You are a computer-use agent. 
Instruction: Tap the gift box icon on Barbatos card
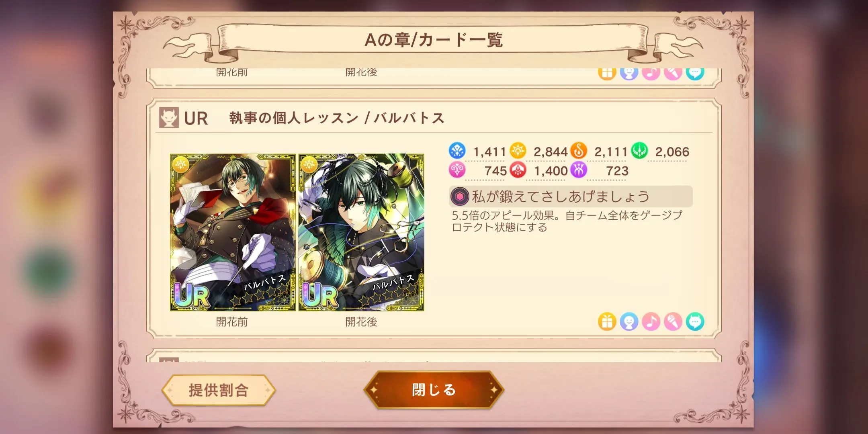click(x=607, y=322)
